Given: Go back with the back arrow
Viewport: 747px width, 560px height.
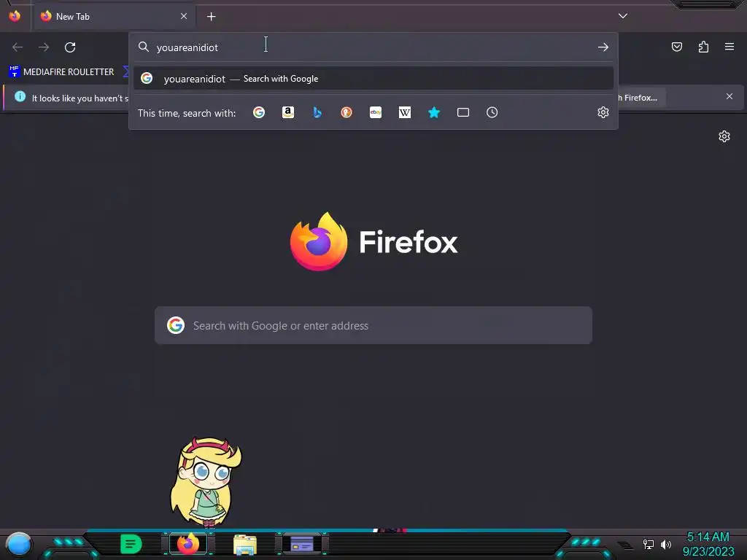Looking at the screenshot, I should tap(18, 47).
